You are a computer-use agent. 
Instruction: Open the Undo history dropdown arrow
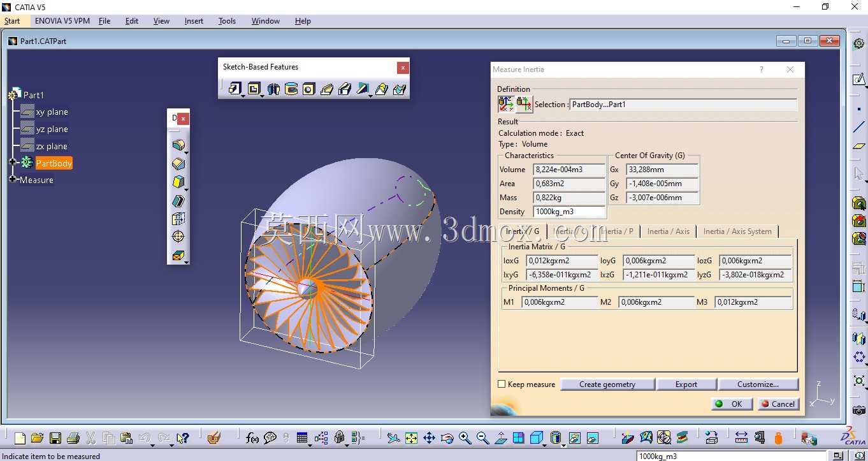(153, 444)
